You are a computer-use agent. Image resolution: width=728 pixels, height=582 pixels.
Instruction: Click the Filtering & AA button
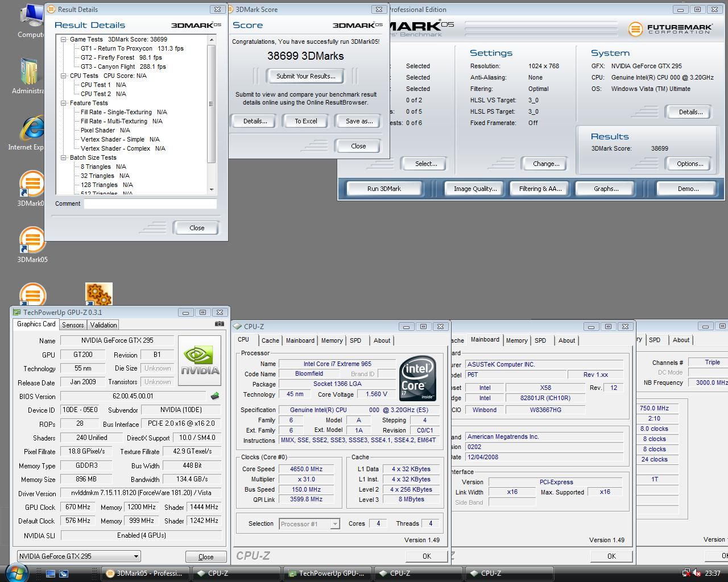pos(540,189)
